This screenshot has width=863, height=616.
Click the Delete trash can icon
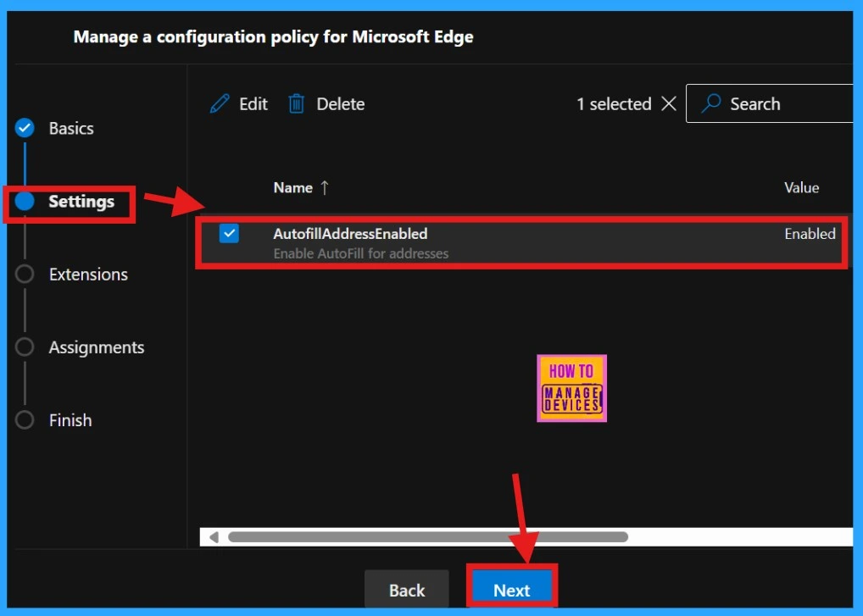tap(296, 103)
